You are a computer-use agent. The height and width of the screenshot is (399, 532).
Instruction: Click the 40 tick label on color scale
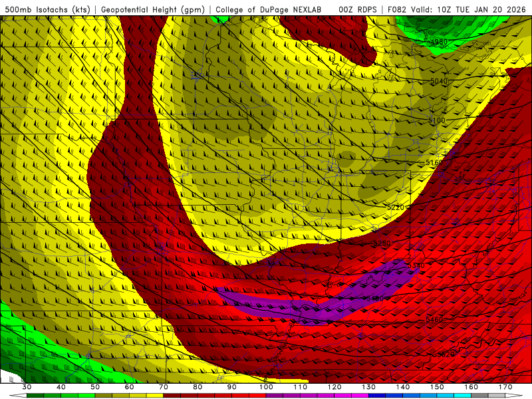click(61, 387)
